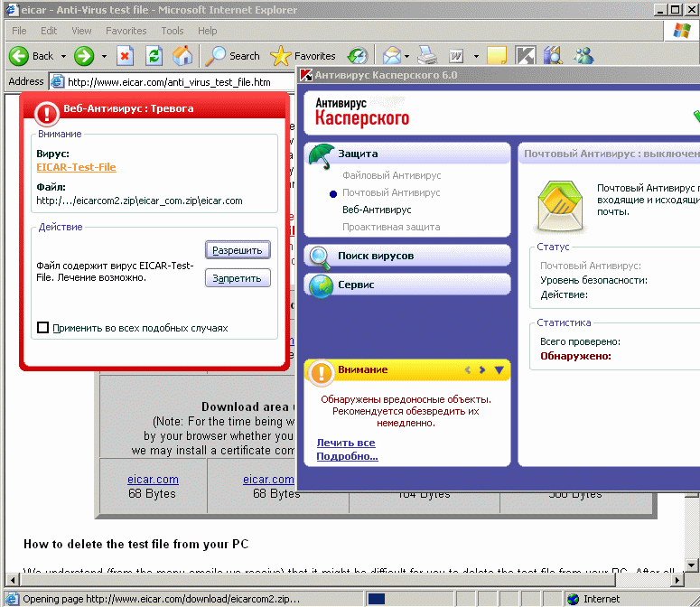Open the Forward button history dropdown arrow
Image resolution: width=700 pixels, height=607 pixels.
coord(104,56)
